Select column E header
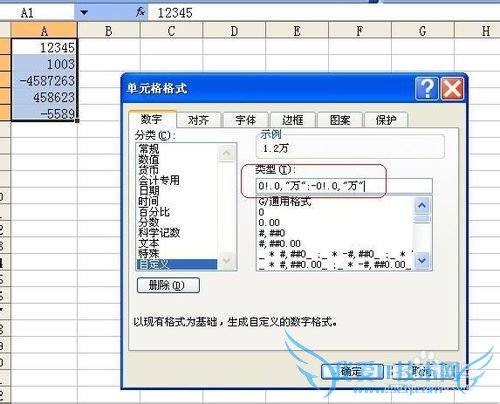The width and height of the screenshot is (500, 404). tap(297, 31)
